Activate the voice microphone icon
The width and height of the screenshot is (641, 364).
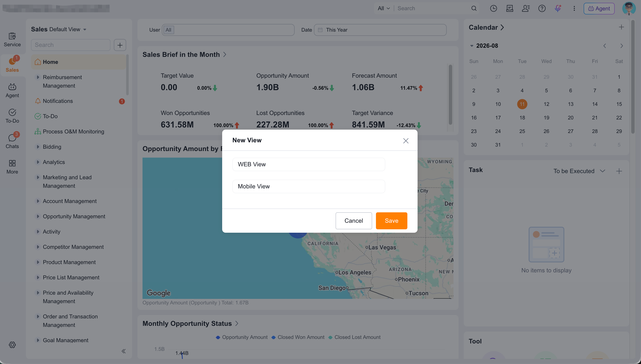558,8
